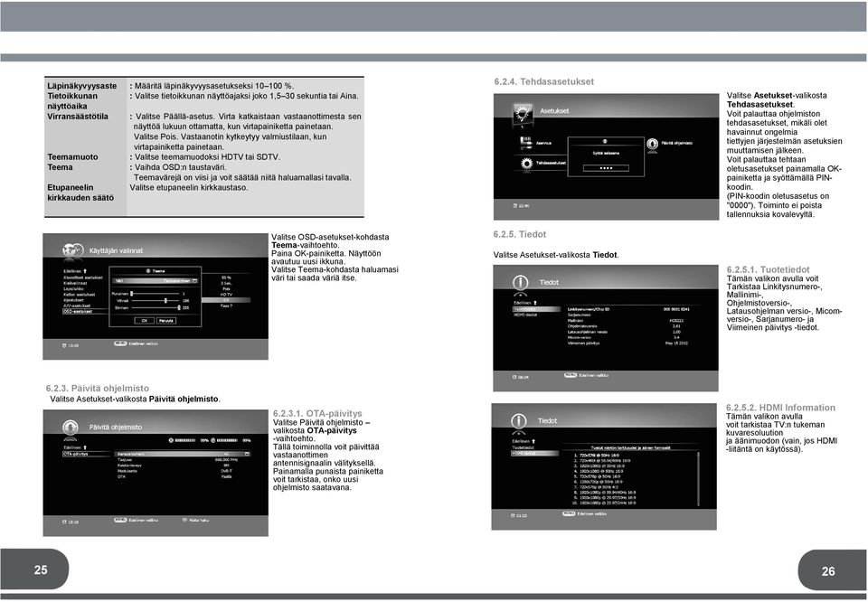Click the 6.2.5. Tiedot heading
The image size is (868, 602).
coord(519,235)
